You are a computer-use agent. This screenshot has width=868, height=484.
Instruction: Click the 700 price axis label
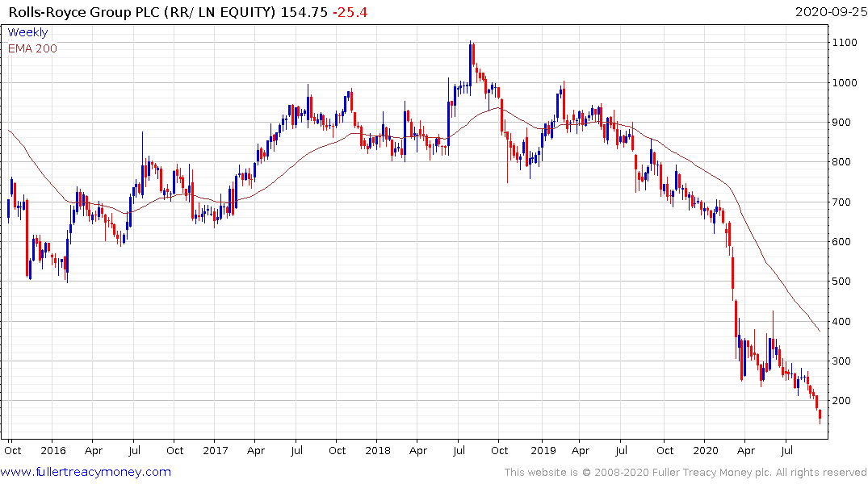(841, 202)
